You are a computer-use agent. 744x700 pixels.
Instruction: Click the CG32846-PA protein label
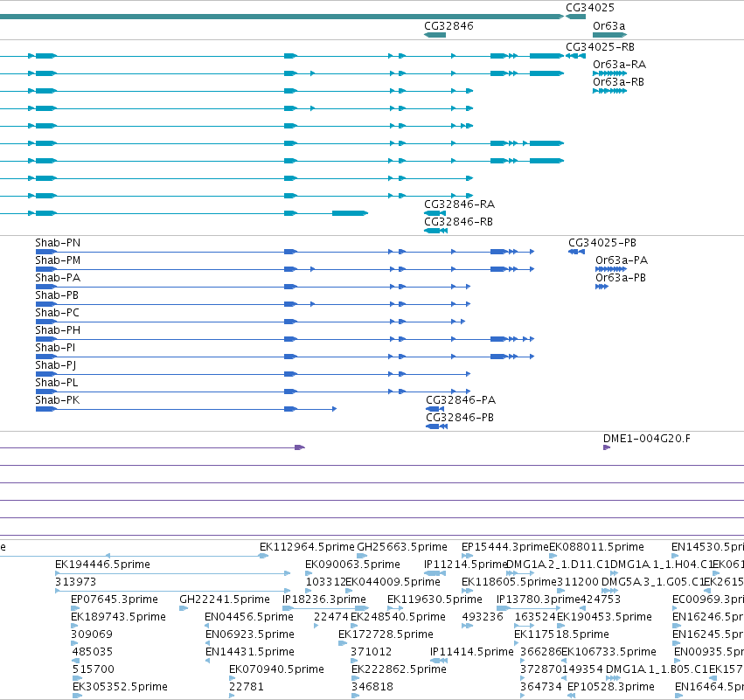461,400
